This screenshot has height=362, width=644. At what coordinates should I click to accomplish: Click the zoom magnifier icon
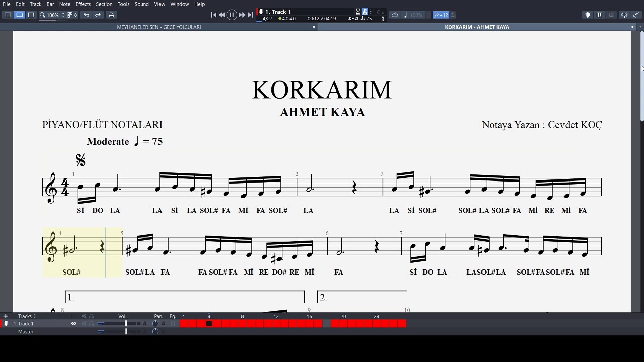43,15
